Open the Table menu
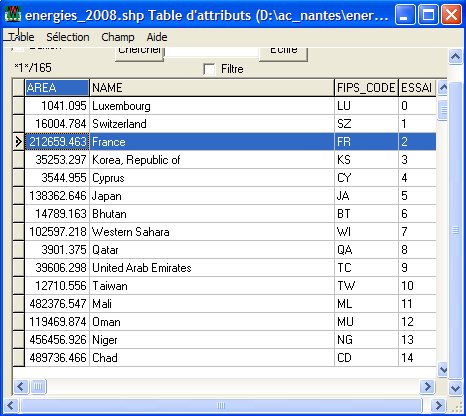This screenshot has width=466, height=416. tap(21, 37)
